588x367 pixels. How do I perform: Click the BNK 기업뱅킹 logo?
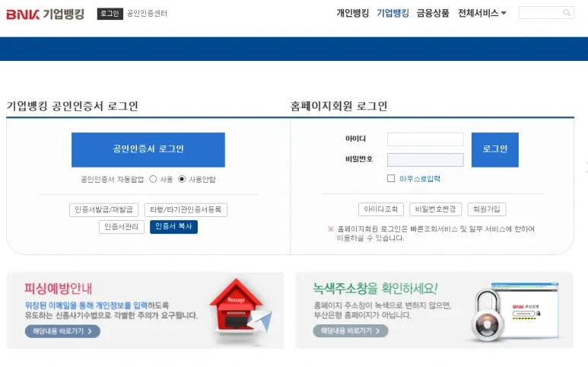tap(45, 14)
